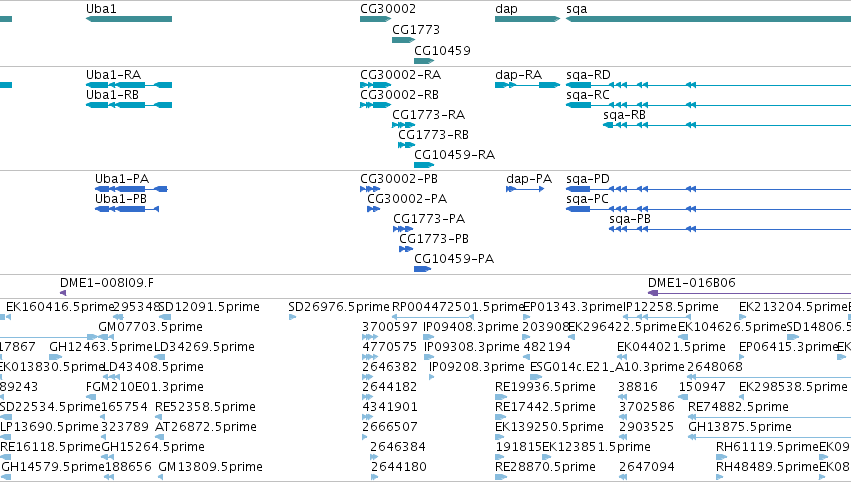
Task: Select the sqa-PD protein label
Action: pyautogui.click(x=588, y=179)
